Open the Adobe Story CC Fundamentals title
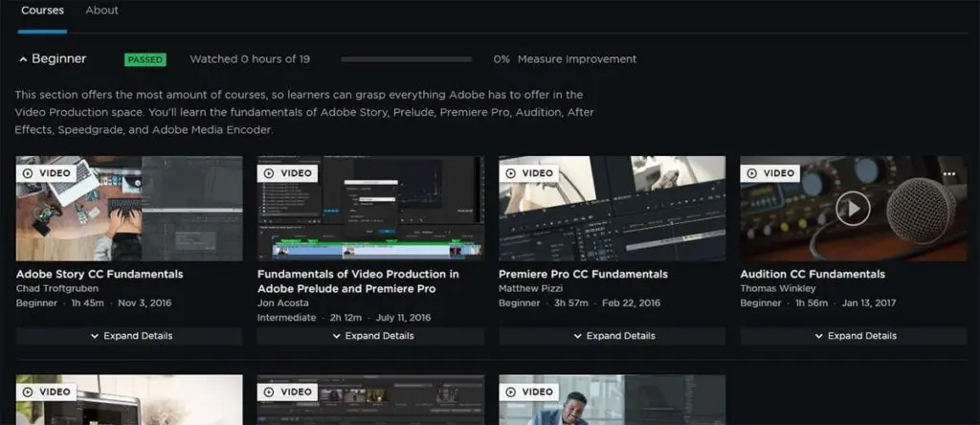 click(100, 275)
